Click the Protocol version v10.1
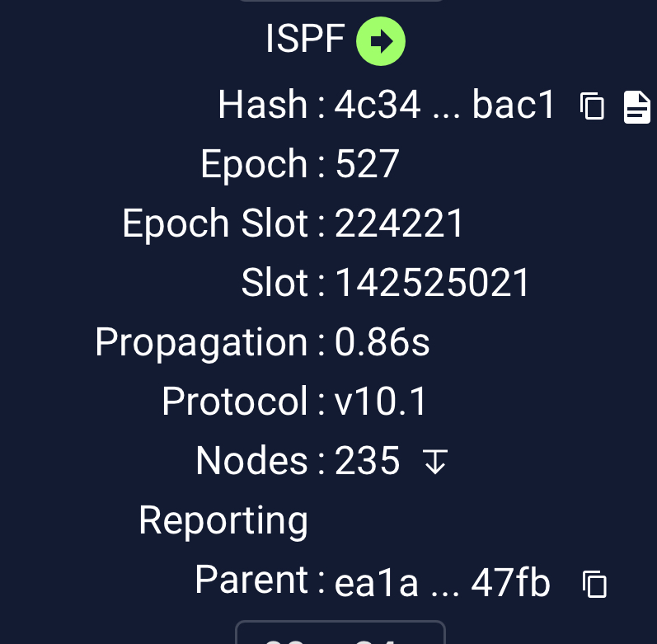657x644 pixels. point(382,402)
